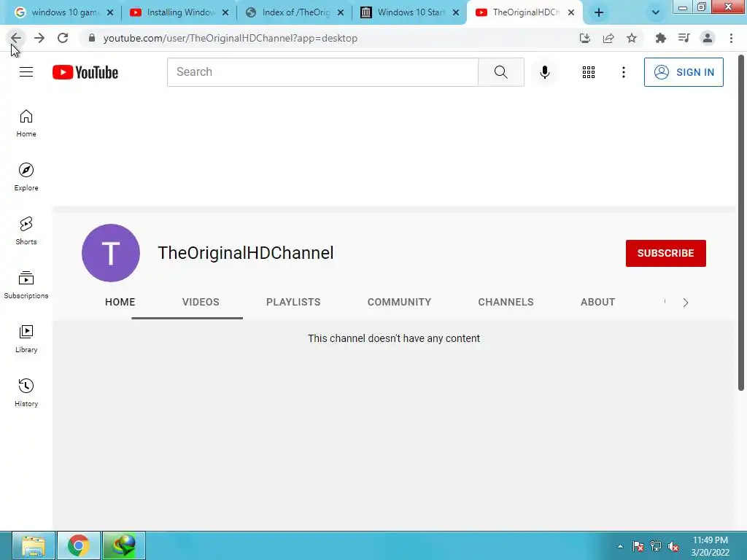
Task: Switch to the COMMUNITY channel tab
Action: 399,302
